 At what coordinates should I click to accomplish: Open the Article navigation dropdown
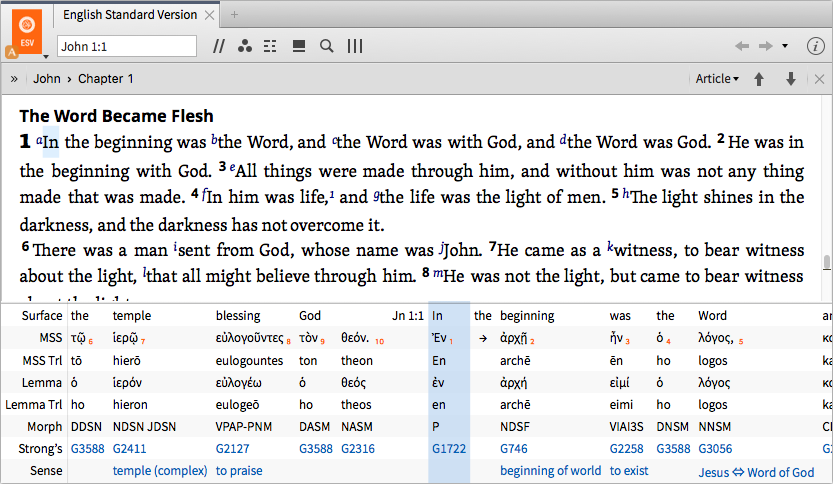717,79
